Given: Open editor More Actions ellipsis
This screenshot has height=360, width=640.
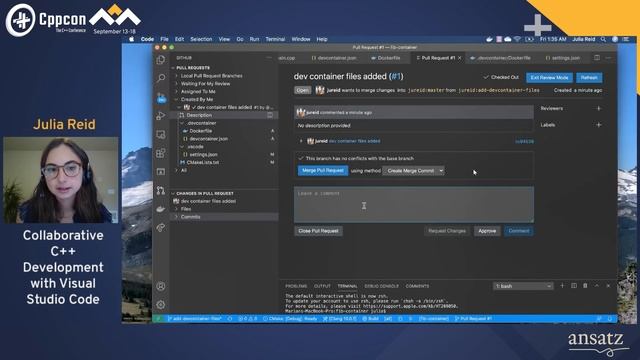Looking at the screenshot, I should coord(608,58).
